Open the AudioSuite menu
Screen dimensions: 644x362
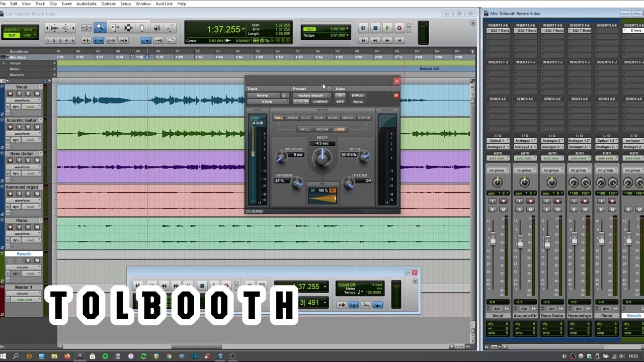(87, 4)
